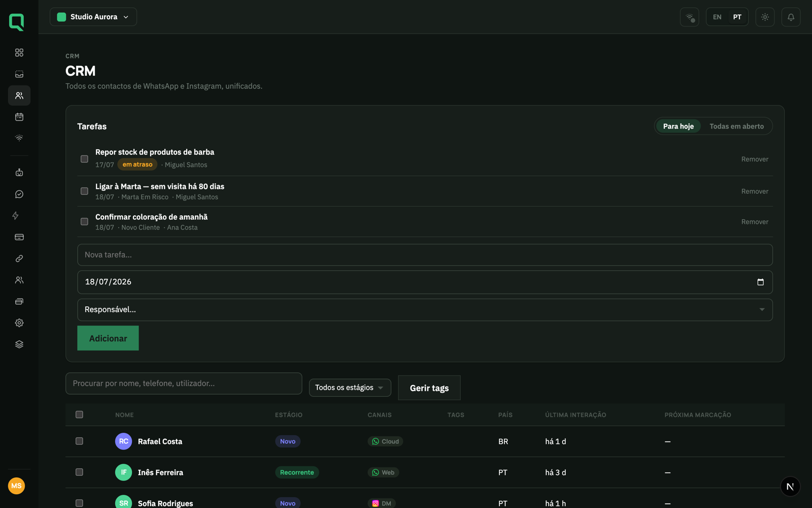
Task: Click the connection status icon in header
Action: 690,17
